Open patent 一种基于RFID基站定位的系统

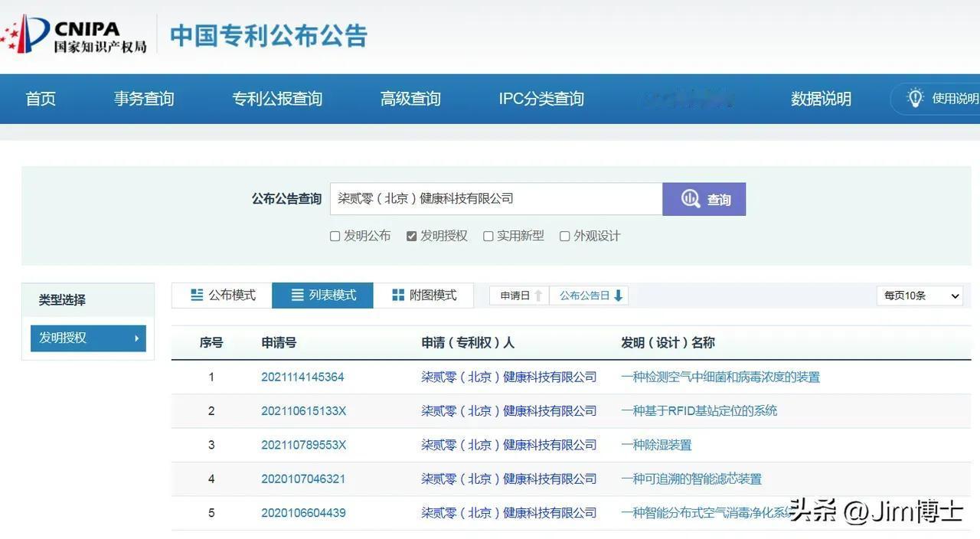pyautogui.click(x=699, y=411)
